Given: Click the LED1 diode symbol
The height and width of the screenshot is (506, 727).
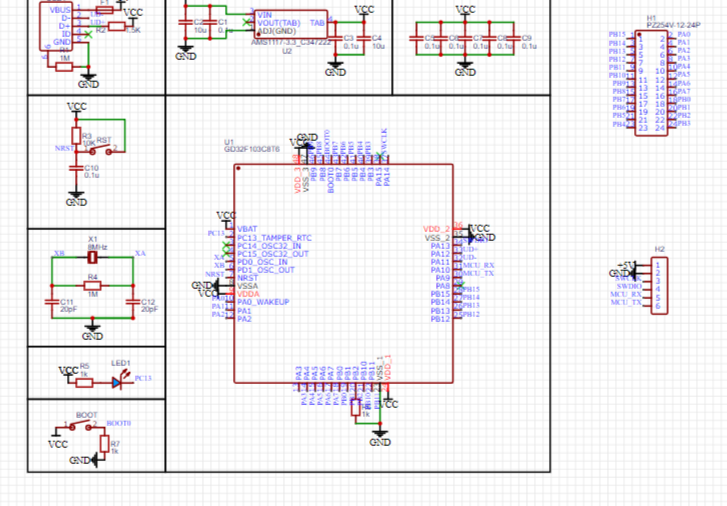Looking at the screenshot, I should click(119, 381).
